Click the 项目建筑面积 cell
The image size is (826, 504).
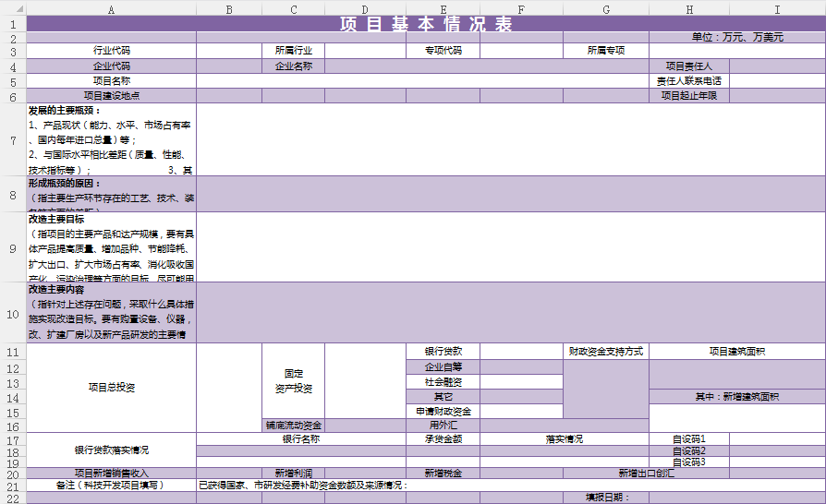736,352
